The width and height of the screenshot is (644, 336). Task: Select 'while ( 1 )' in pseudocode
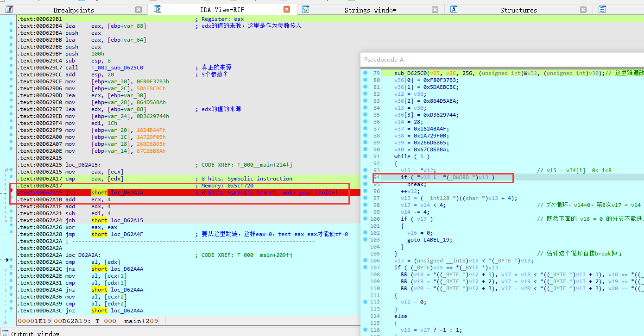tap(412, 156)
